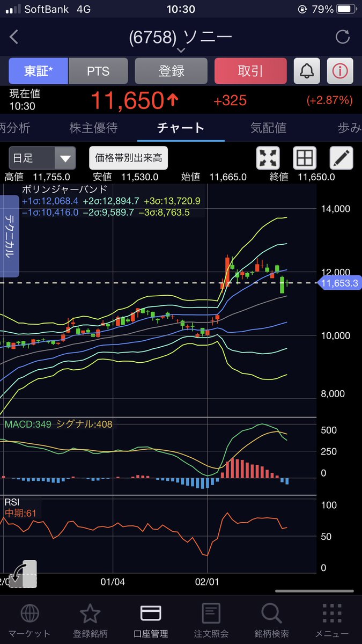
Task: Open the chart grid layout icon
Action: [x=305, y=158]
